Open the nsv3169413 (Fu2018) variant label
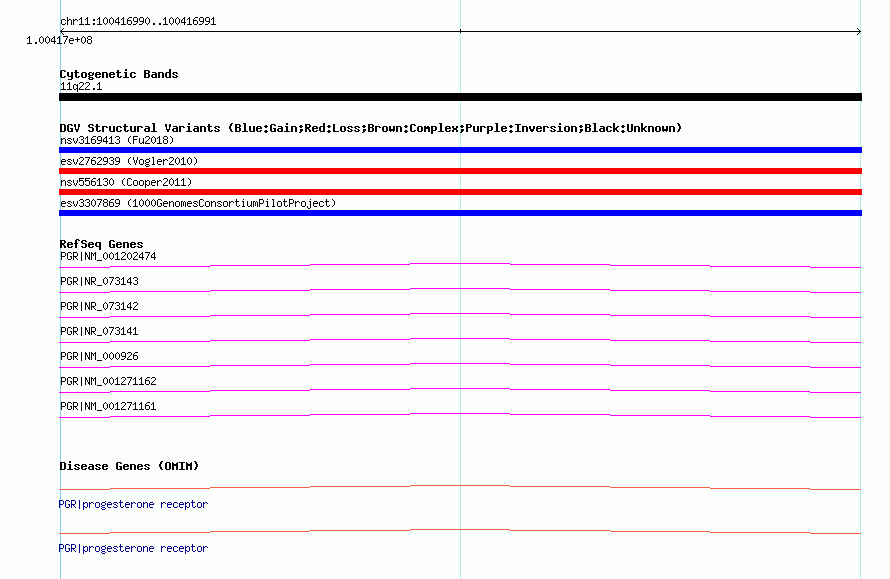The width and height of the screenshot is (890, 579). (117, 140)
